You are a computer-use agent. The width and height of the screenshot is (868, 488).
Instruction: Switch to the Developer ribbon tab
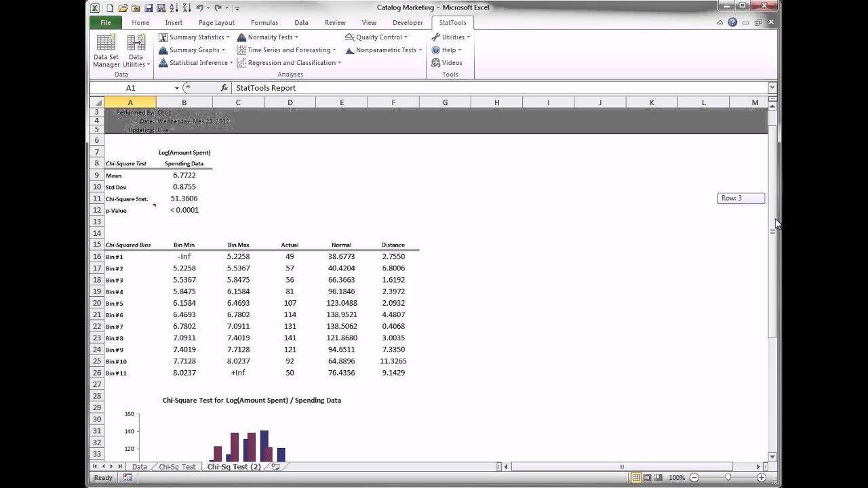pos(408,22)
